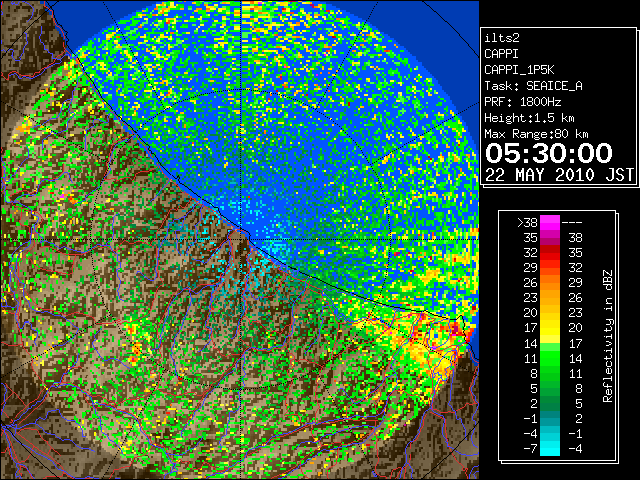Select the '---' legend top-right entry
640x480 pixels.
(572, 223)
